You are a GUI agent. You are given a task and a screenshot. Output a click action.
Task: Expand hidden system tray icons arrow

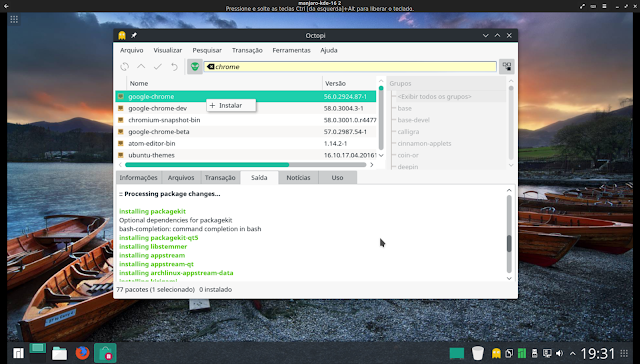(573, 353)
